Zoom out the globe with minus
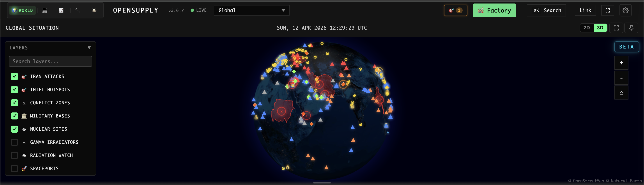 point(621,78)
